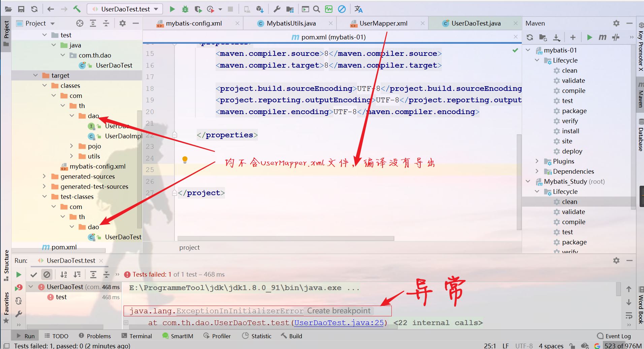Open the run configuration dropdown UserDaoTest.test
This screenshot has height=349, width=644.
(x=125, y=9)
